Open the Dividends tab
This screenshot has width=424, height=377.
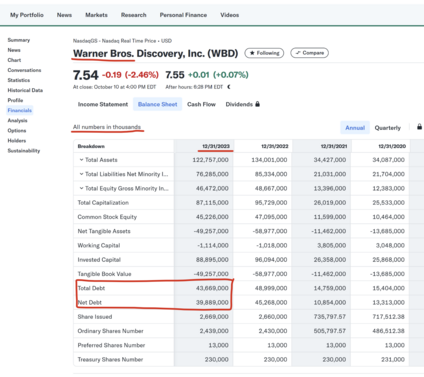(239, 104)
